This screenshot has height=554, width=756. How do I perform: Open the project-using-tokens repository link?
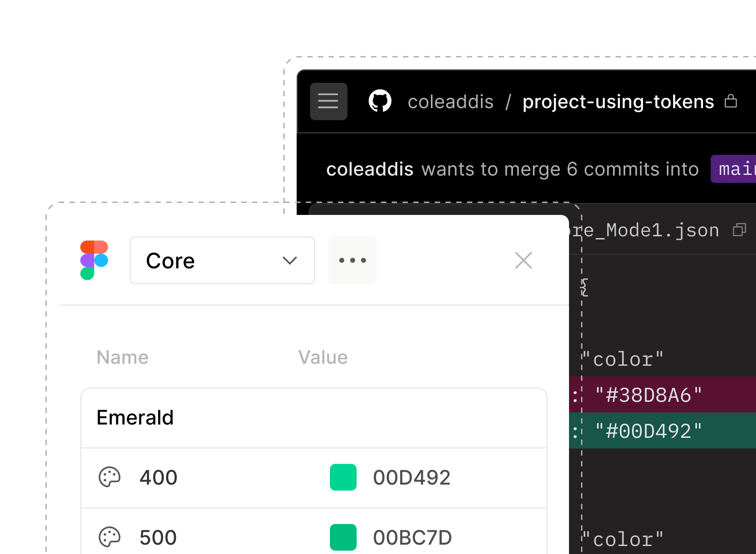(618, 102)
